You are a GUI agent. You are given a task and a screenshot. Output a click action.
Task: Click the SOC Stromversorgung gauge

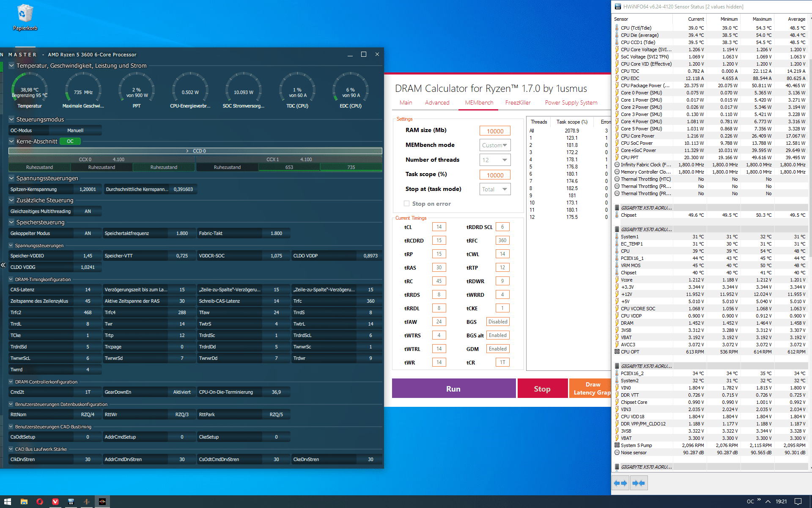(x=244, y=91)
